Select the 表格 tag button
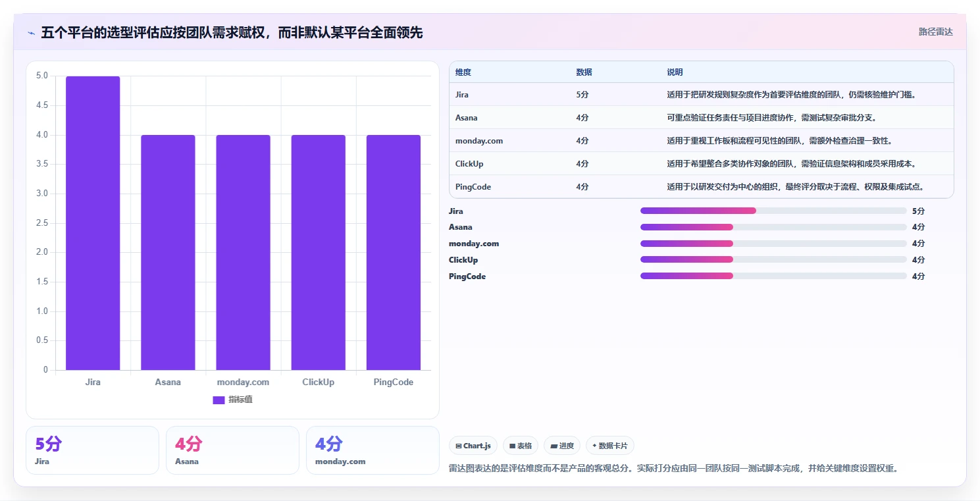The height and width of the screenshot is (501, 980). click(x=521, y=446)
